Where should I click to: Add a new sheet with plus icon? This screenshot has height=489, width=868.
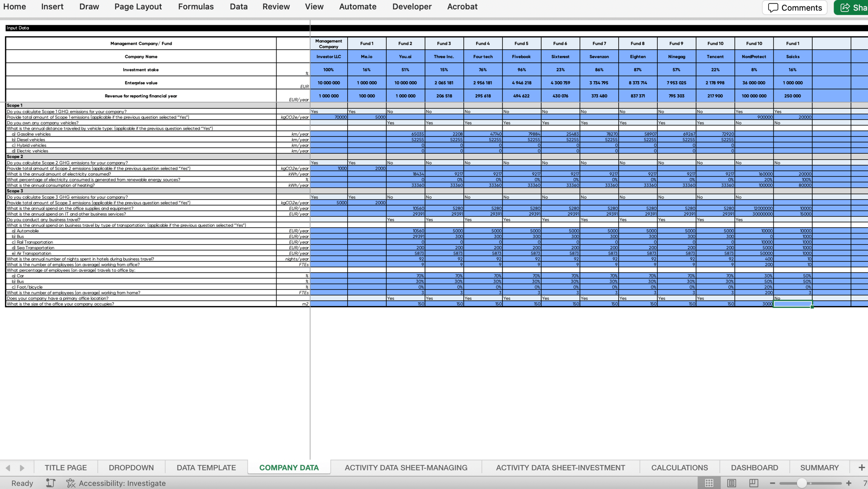[861, 467]
